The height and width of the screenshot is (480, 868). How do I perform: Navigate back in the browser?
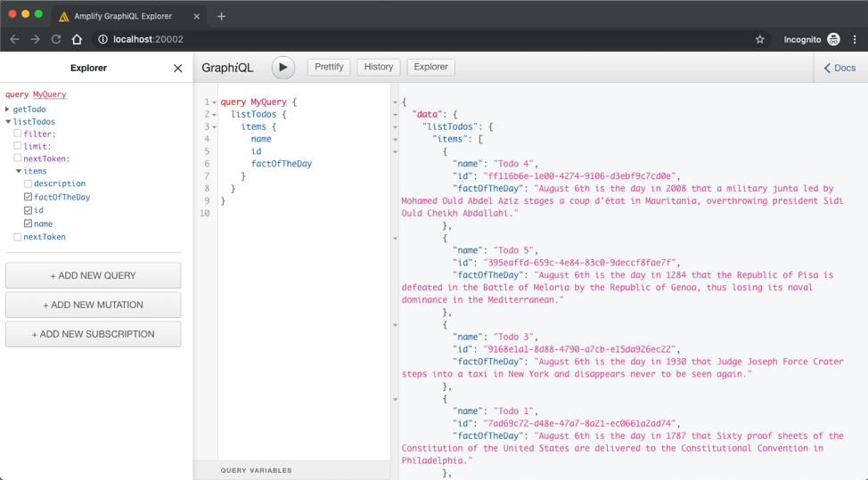pyautogui.click(x=14, y=39)
